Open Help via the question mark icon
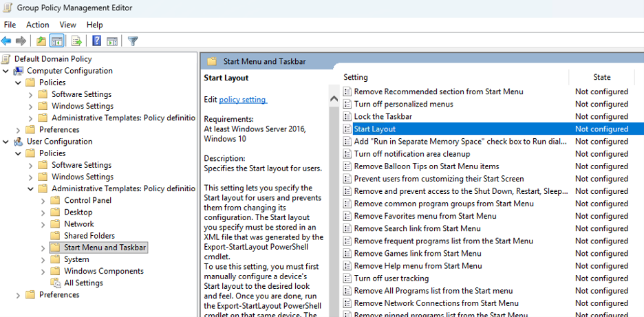The height and width of the screenshot is (317, 644). click(96, 41)
